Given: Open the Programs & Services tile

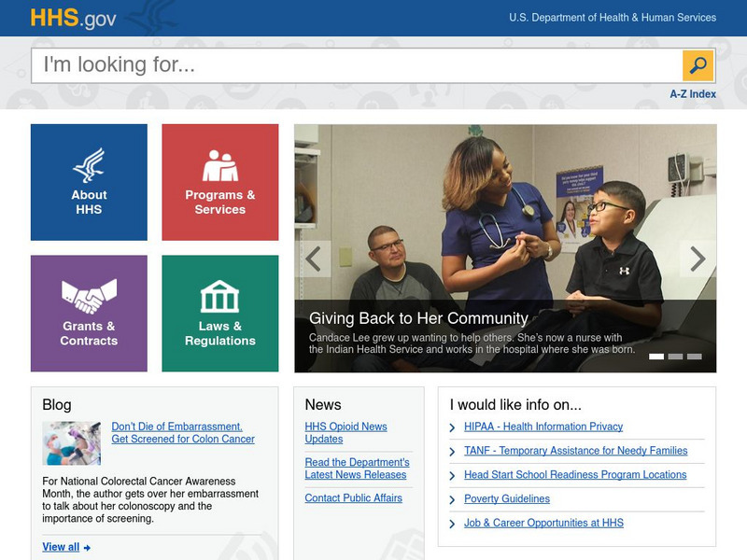Looking at the screenshot, I should coord(220,182).
